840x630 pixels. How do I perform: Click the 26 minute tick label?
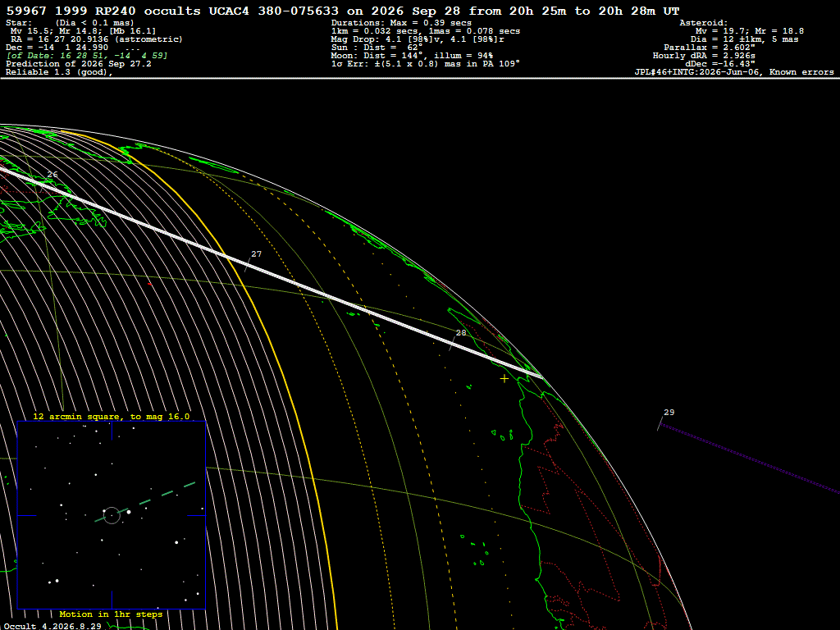52,175
